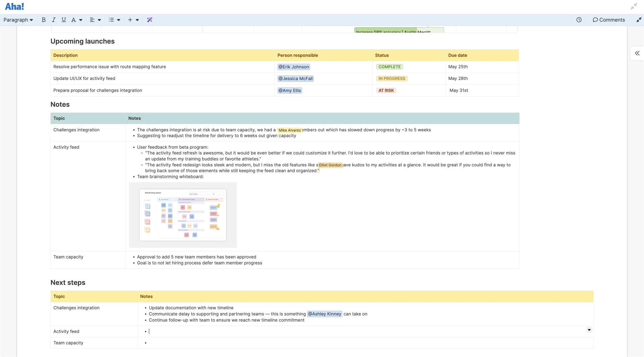Exit fullscreen with the toolbar collapse icon
Viewport: 644px width, 357px height.
pos(639,20)
